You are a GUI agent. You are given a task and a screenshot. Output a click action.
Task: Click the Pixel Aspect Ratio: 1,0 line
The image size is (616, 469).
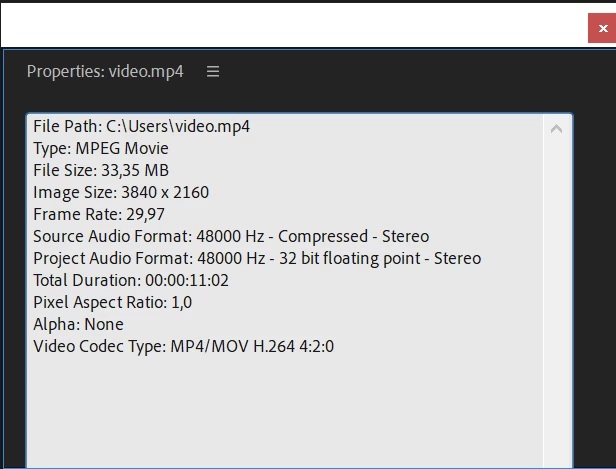tap(112, 302)
